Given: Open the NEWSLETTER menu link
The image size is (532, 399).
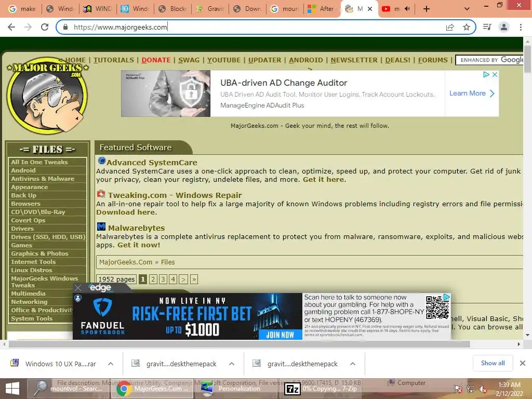Looking at the screenshot, I should tap(354, 60).
